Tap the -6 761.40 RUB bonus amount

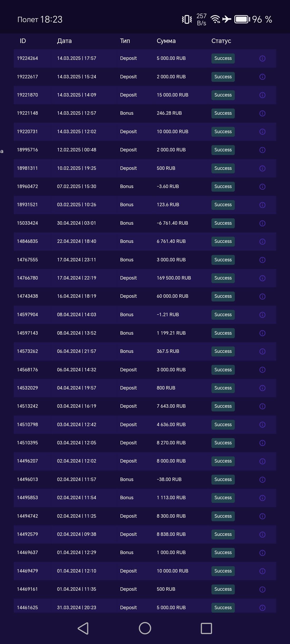coord(172,223)
